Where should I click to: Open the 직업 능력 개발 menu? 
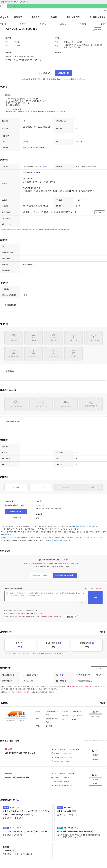[x=73, y=17]
